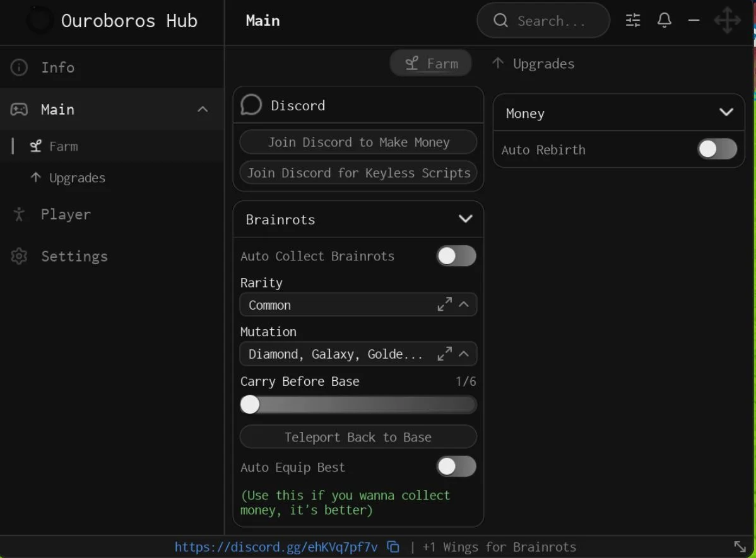Open Settings section in sidebar
The height and width of the screenshot is (558, 756).
[112, 256]
